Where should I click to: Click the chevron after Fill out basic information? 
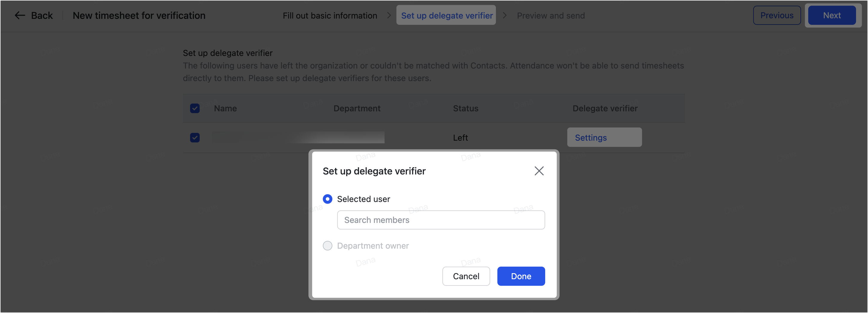(389, 16)
